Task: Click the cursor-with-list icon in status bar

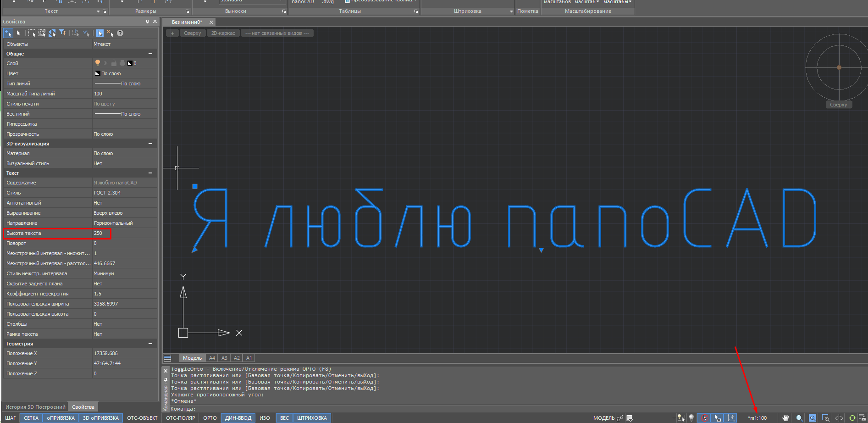Action: pyautogui.click(x=718, y=418)
